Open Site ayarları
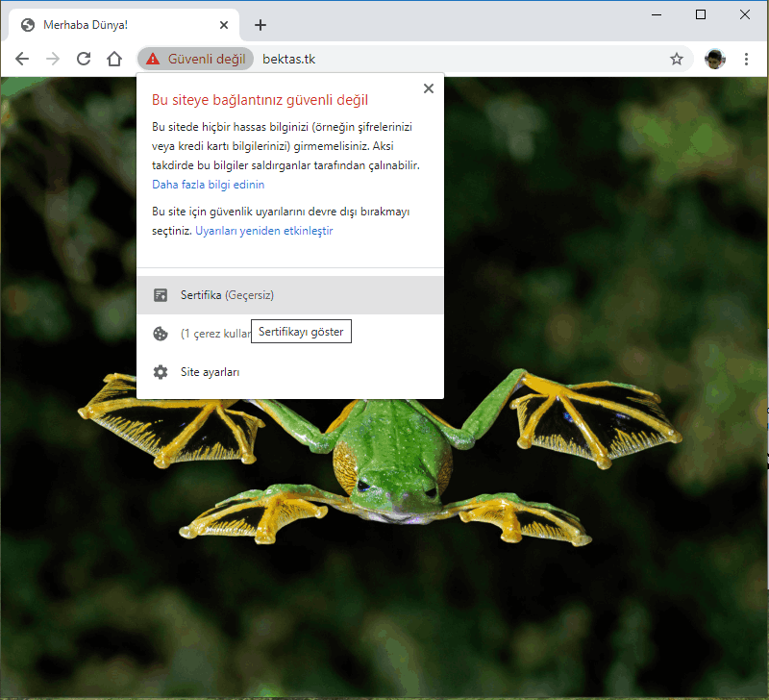Viewport: 769px width, 700px height. 210,372
